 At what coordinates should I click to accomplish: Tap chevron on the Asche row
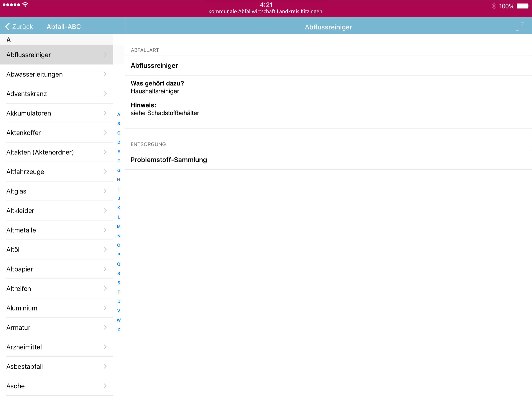click(x=105, y=386)
